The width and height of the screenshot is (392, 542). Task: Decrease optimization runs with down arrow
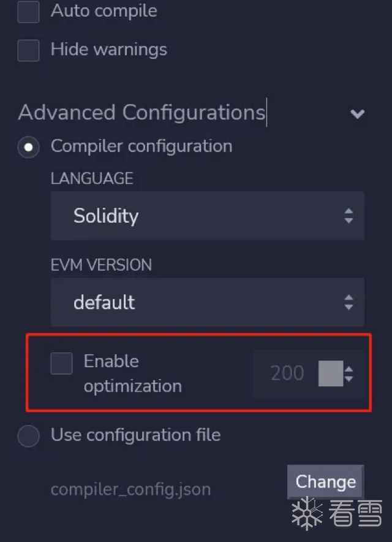(x=349, y=379)
